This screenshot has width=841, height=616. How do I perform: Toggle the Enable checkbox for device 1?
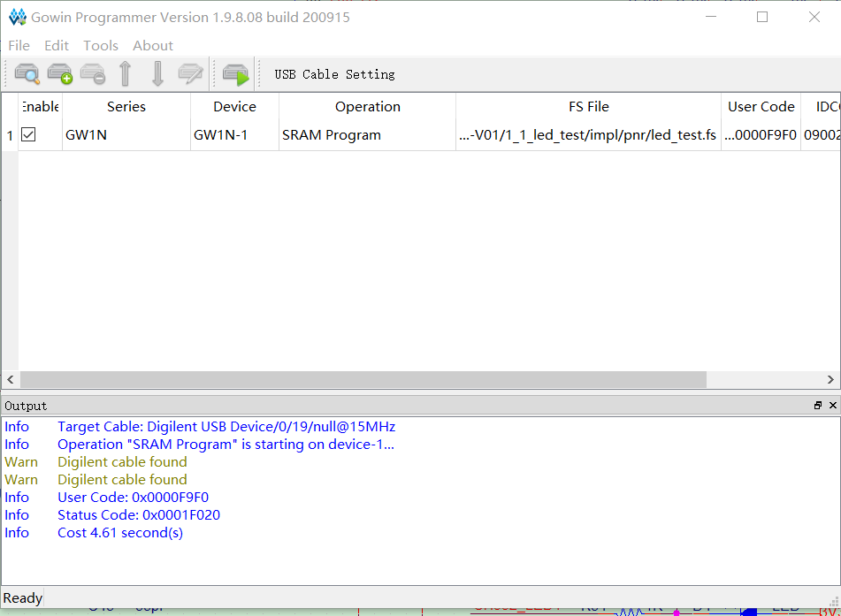pyautogui.click(x=29, y=134)
